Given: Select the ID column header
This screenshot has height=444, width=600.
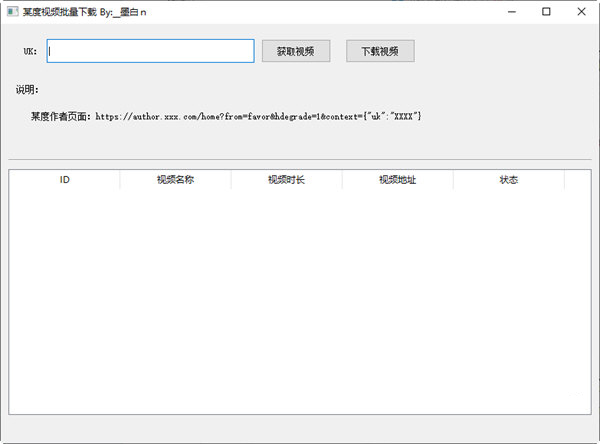Looking at the screenshot, I should 64,180.
